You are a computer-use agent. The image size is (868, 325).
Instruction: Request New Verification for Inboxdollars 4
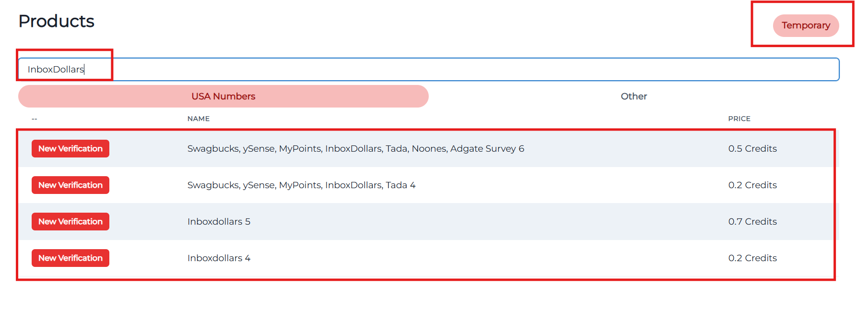(70, 258)
